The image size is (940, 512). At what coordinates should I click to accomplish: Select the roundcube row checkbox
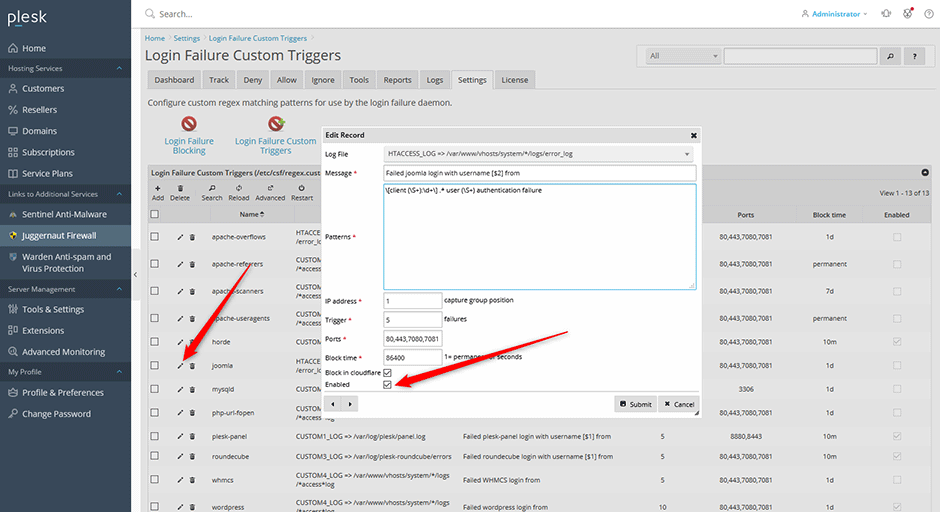[155, 456]
